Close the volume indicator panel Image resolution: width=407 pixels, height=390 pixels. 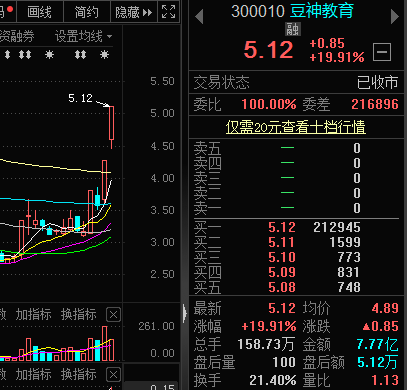point(113,314)
